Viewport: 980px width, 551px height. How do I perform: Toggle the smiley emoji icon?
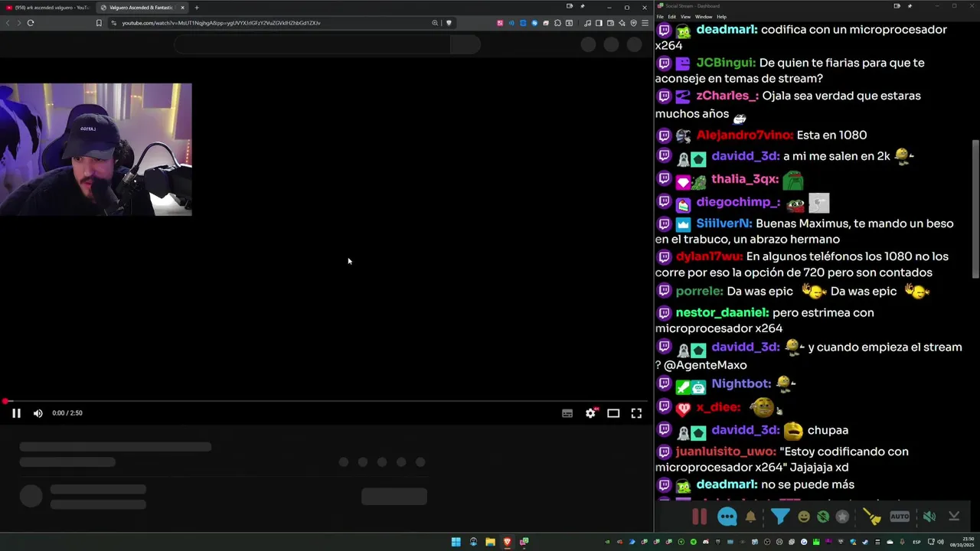point(804,517)
